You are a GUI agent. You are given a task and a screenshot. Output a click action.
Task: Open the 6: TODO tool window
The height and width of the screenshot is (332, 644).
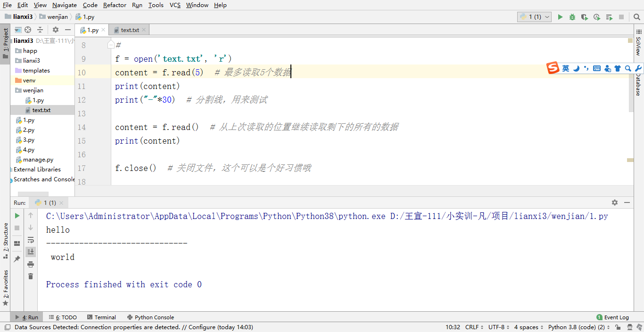pos(63,317)
